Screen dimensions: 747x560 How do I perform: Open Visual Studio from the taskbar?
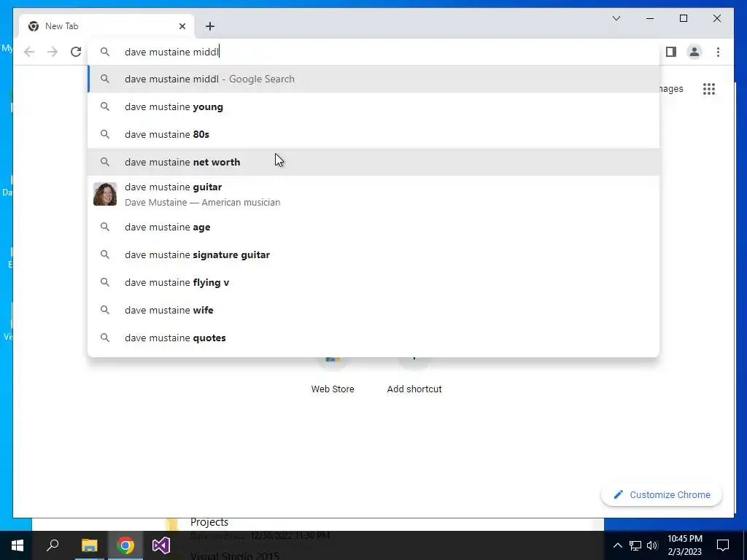161,545
